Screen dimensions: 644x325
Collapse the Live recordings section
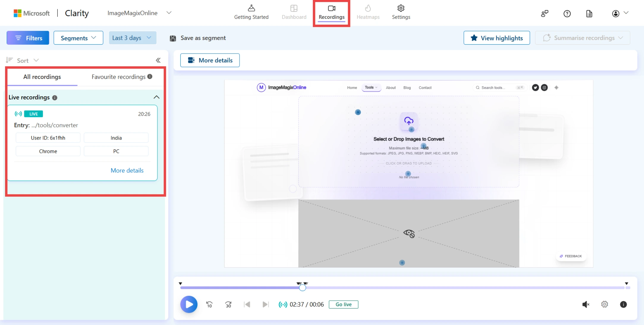pos(157,97)
